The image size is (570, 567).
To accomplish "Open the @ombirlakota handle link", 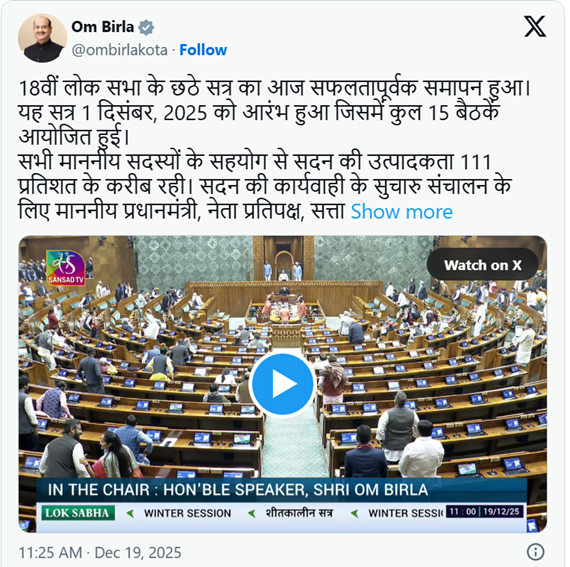I will tap(120, 50).
